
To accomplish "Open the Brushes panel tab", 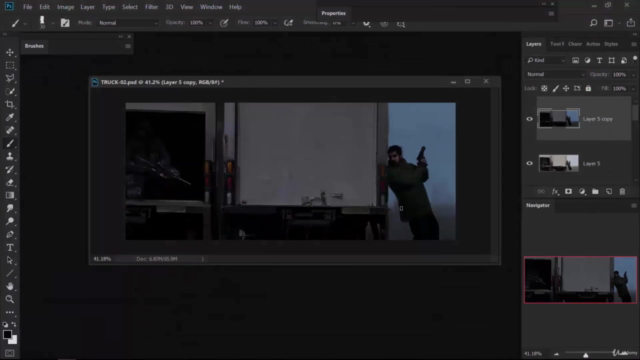I will click(34, 46).
